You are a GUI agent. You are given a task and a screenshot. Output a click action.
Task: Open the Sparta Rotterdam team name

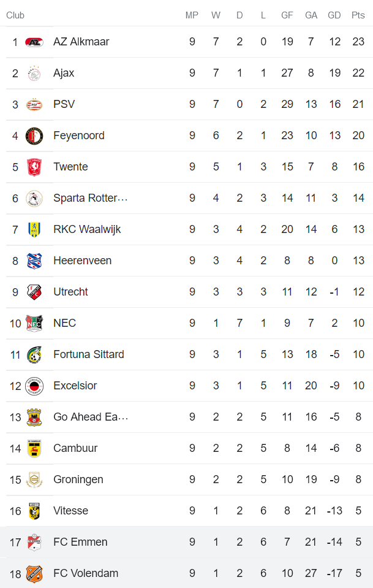click(90, 198)
